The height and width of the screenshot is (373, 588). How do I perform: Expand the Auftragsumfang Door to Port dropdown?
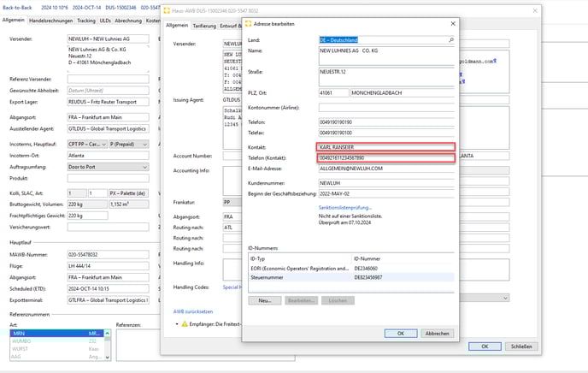pos(108,167)
